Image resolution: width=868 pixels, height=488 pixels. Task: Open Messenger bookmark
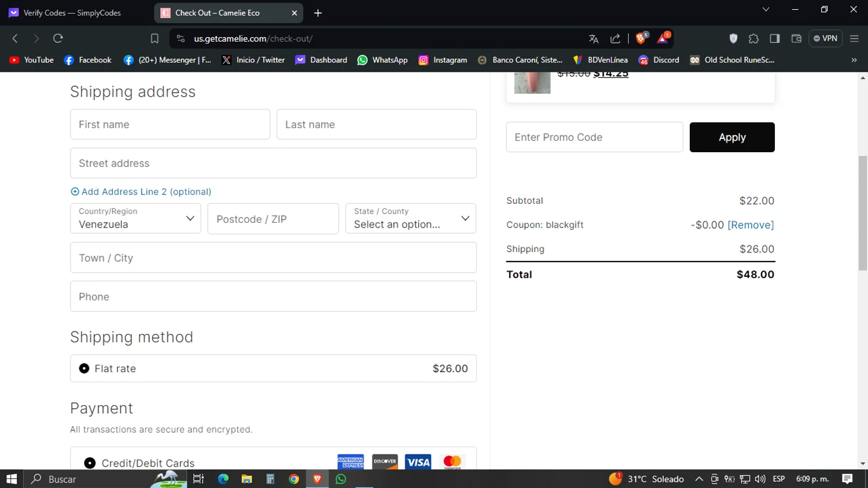click(167, 60)
